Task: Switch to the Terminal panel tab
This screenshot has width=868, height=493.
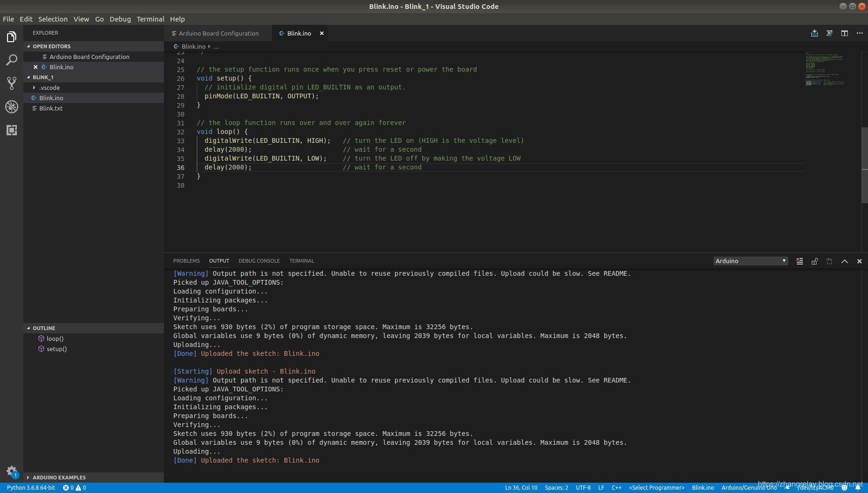Action: [302, 261]
